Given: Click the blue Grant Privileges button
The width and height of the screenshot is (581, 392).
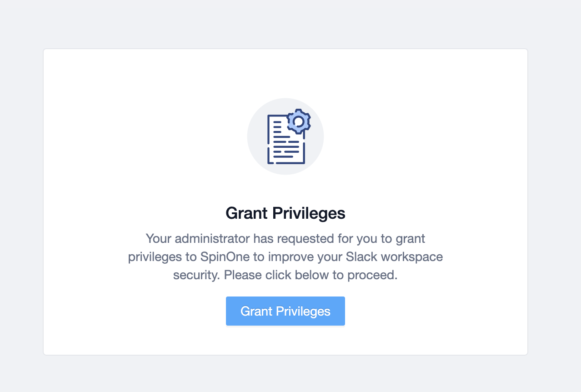Looking at the screenshot, I should click(285, 311).
